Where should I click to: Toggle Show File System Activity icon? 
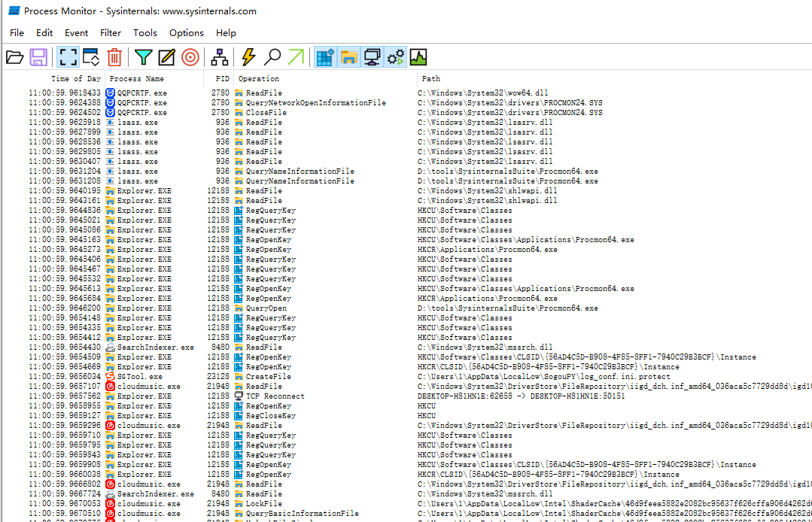pos(348,57)
